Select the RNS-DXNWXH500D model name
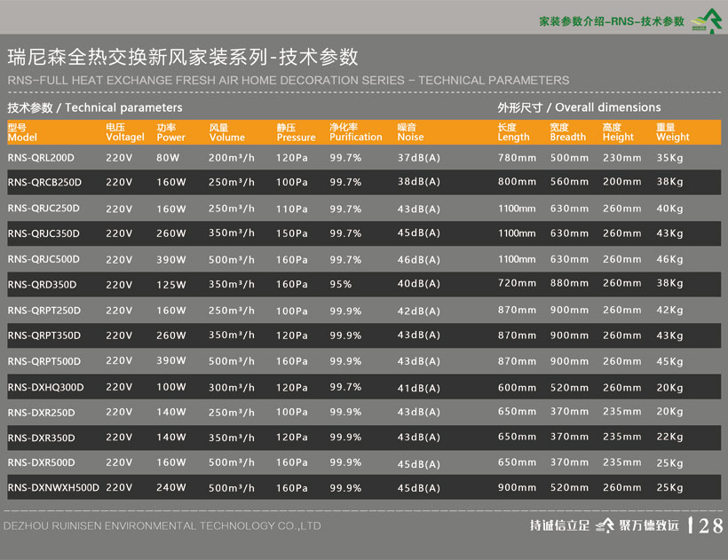 pos(53,488)
